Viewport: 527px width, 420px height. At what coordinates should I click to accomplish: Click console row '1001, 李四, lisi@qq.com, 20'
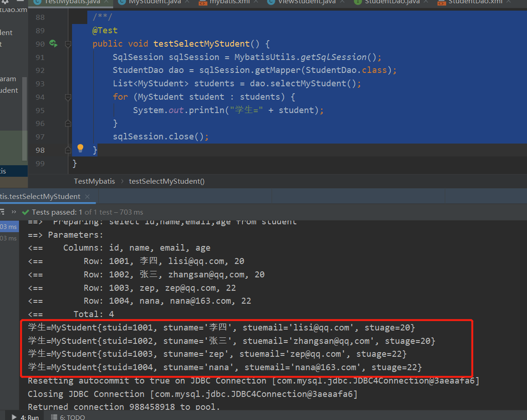click(176, 261)
